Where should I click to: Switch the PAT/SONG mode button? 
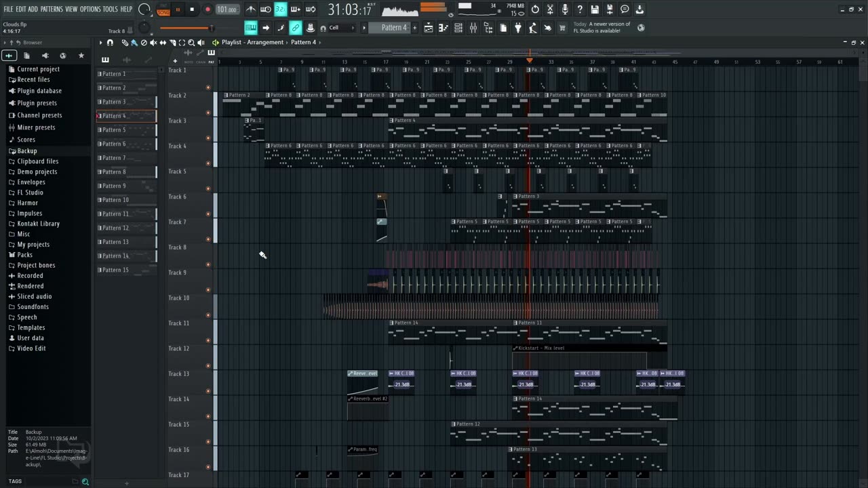[163, 9]
